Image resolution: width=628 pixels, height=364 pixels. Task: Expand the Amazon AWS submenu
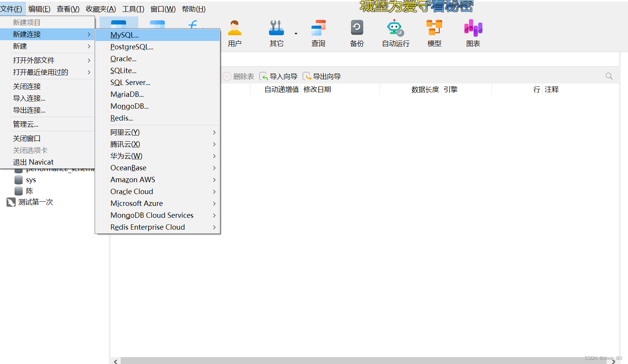click(x=214, y=180)
